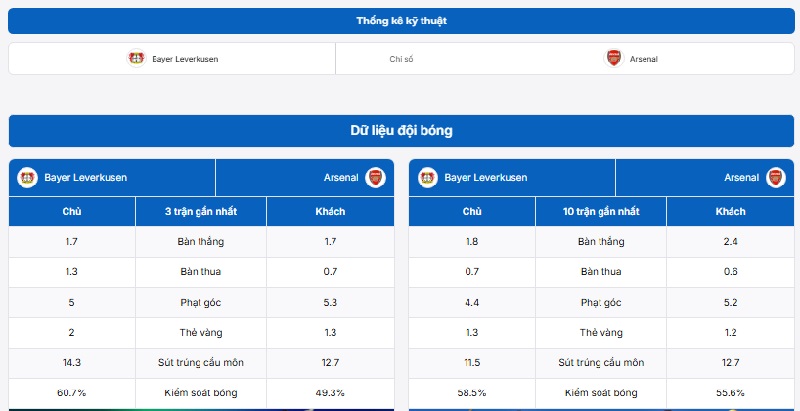Click Bàn thắng label in 10 trận table
Viewport: 800px width, 411px height.
(601, 242)
